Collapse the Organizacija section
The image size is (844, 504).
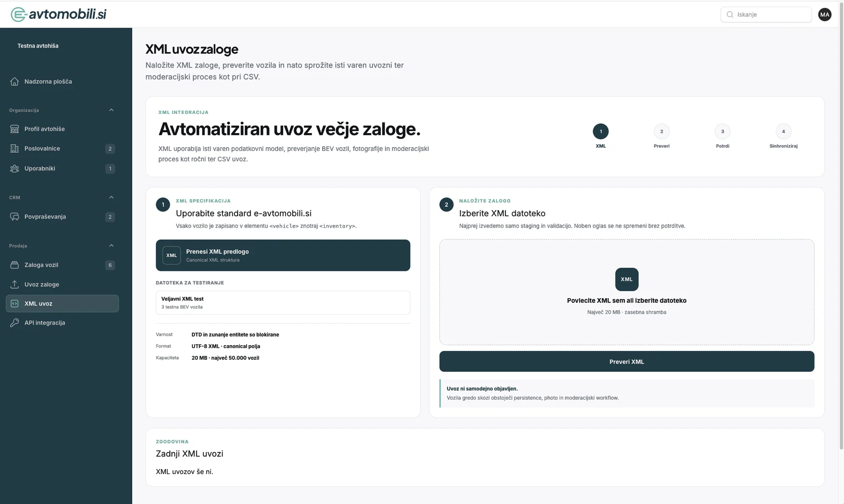(x=111, y=110)
